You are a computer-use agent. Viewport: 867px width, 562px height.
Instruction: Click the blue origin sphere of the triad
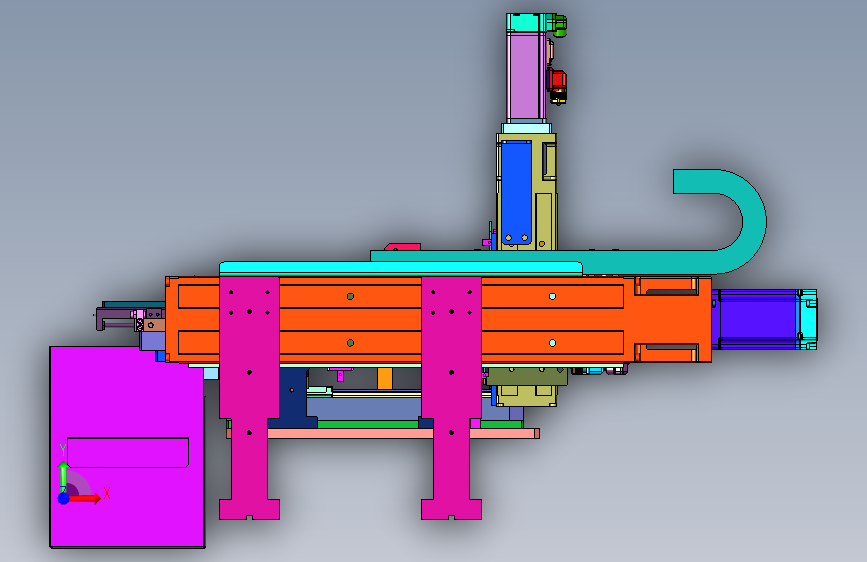(x=64, y=498)
